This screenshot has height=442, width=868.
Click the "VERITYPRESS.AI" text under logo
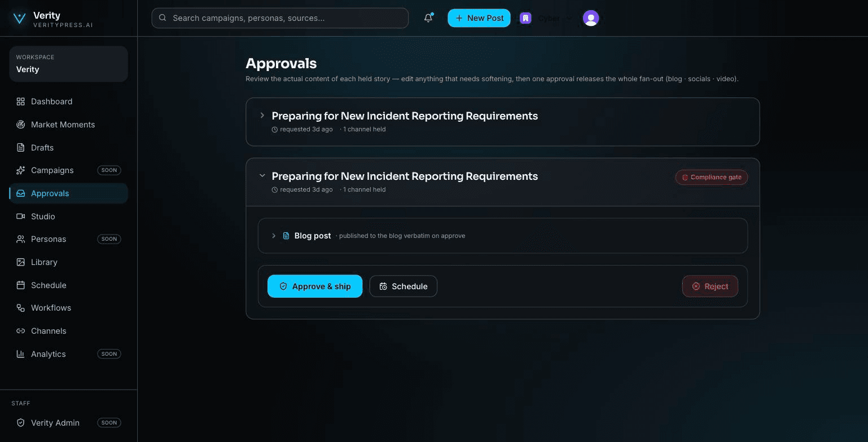coord(63,25)
